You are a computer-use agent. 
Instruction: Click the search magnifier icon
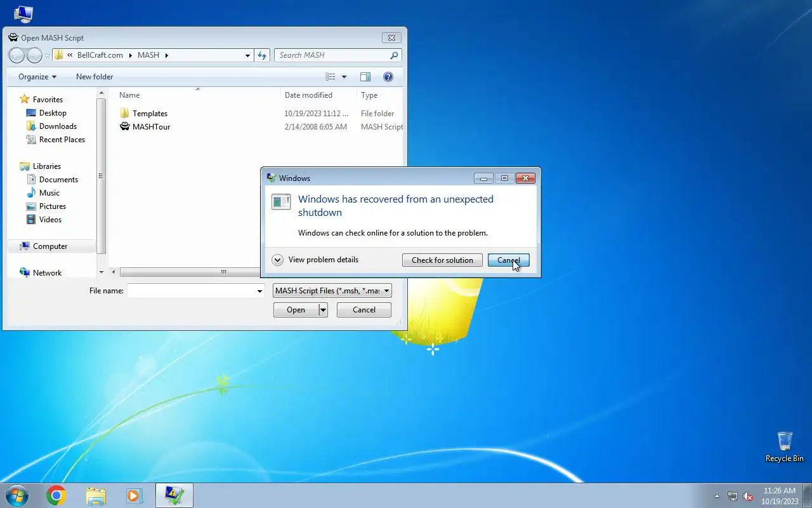tap(394, 55)
